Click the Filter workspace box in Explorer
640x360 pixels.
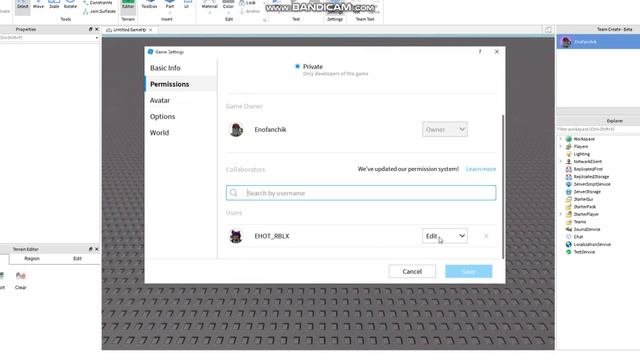click(x=598, y=129)
